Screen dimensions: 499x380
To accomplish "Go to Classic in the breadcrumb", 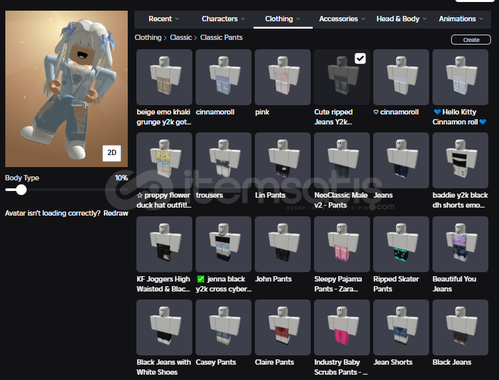I will pyautogui.click(x=181, y=37).
